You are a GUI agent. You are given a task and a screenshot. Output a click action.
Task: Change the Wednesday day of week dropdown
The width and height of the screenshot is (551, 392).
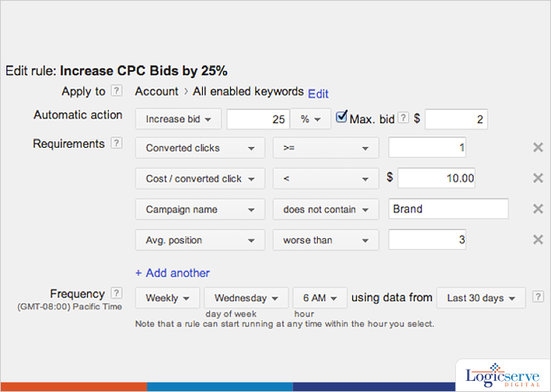246,298
